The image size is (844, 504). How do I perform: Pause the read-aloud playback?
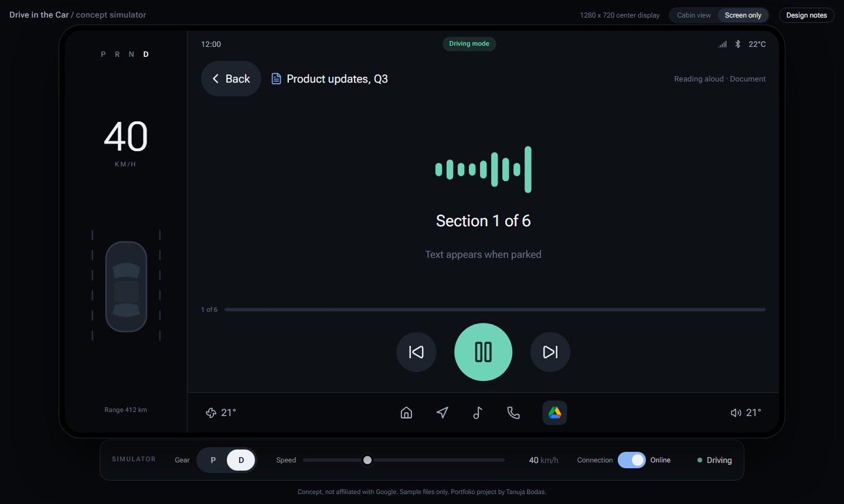483,352
